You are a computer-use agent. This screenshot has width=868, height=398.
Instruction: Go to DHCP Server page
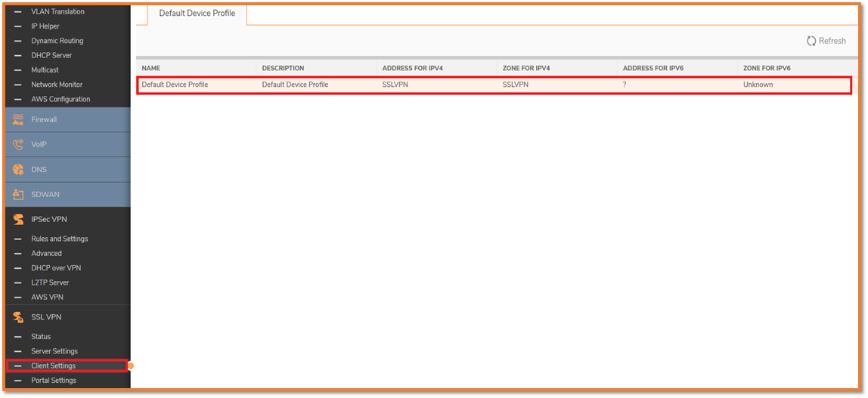coord(51,55)
